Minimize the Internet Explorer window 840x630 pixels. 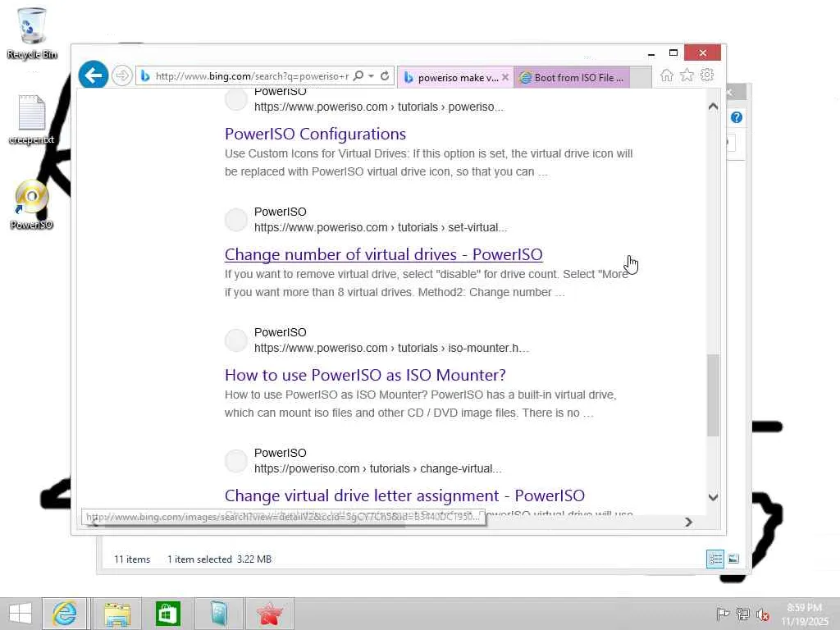651,53
